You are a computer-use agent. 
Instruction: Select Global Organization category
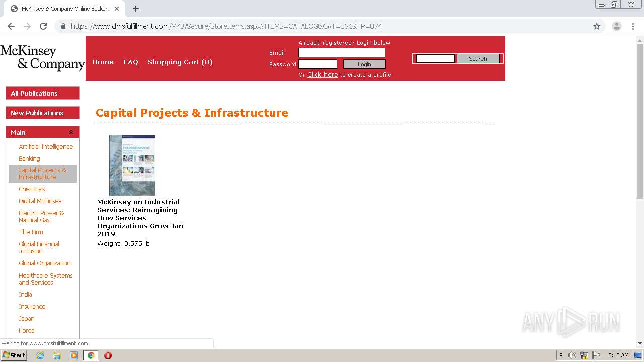(x=45, y=263)
